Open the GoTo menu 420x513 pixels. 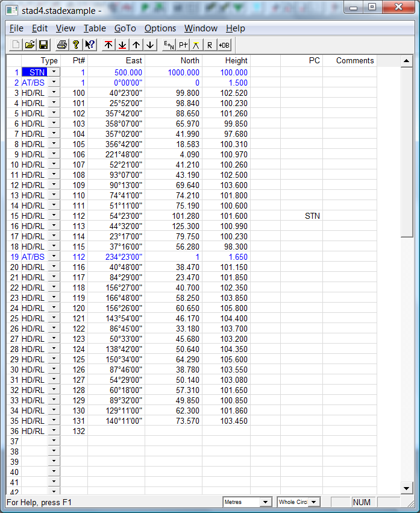[x=125, y=28]
